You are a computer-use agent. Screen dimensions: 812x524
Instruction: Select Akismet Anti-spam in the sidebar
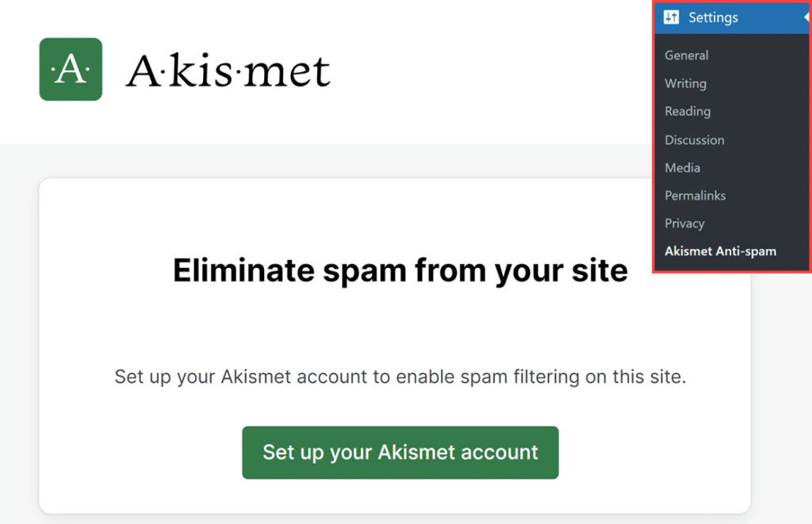coord(720,251)
